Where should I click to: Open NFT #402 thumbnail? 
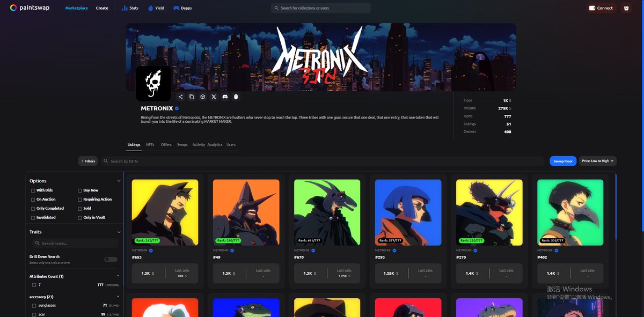click(570, 212)
